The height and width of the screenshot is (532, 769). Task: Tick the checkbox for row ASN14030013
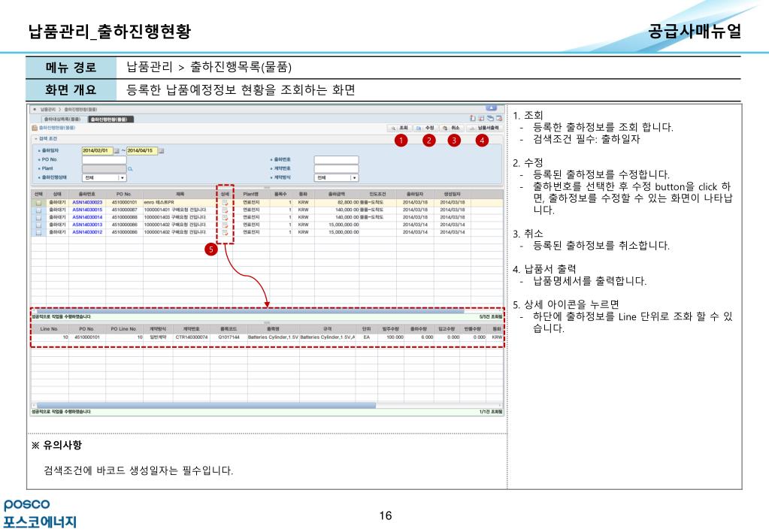pos(38,225)
